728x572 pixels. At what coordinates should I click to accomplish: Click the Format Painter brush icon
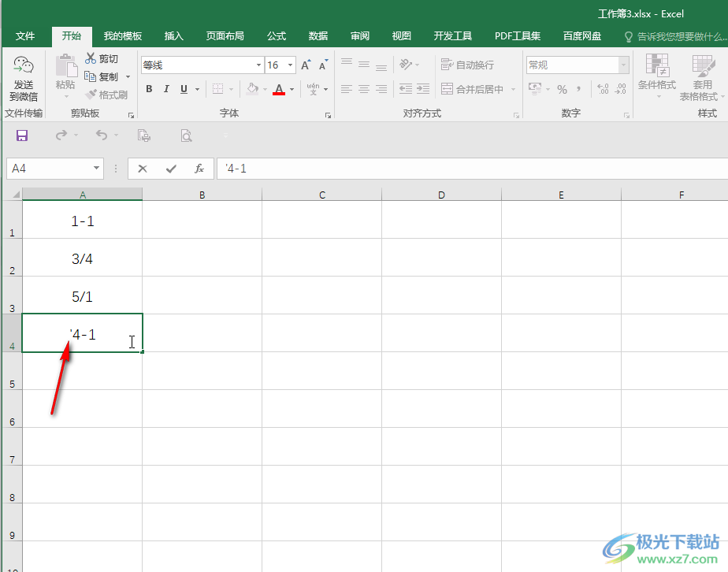(91, 95)
